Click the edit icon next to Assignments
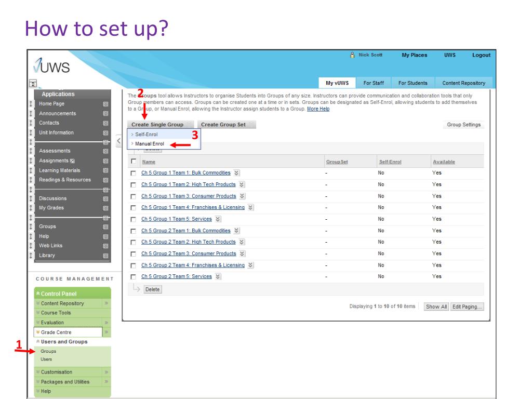 [x=72, y=161]
